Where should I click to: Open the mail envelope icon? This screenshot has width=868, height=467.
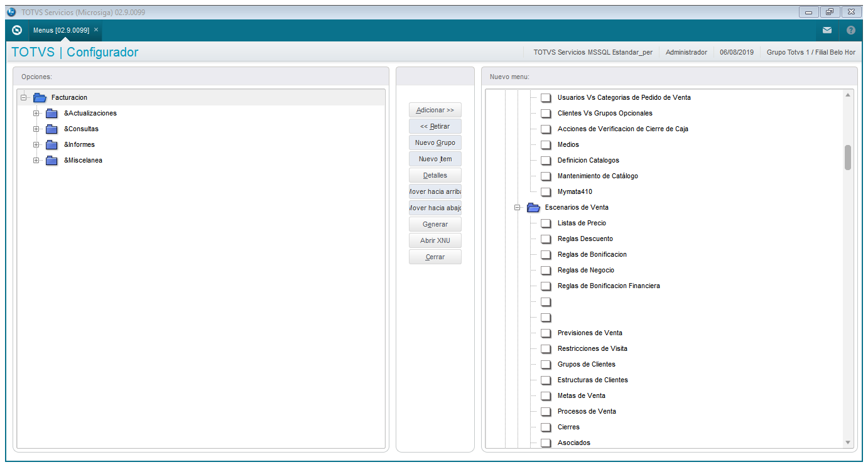click(827, 30)
